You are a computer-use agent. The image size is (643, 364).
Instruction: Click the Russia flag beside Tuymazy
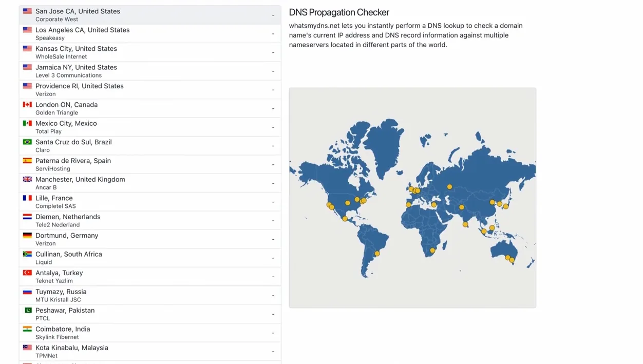point(27,292)
